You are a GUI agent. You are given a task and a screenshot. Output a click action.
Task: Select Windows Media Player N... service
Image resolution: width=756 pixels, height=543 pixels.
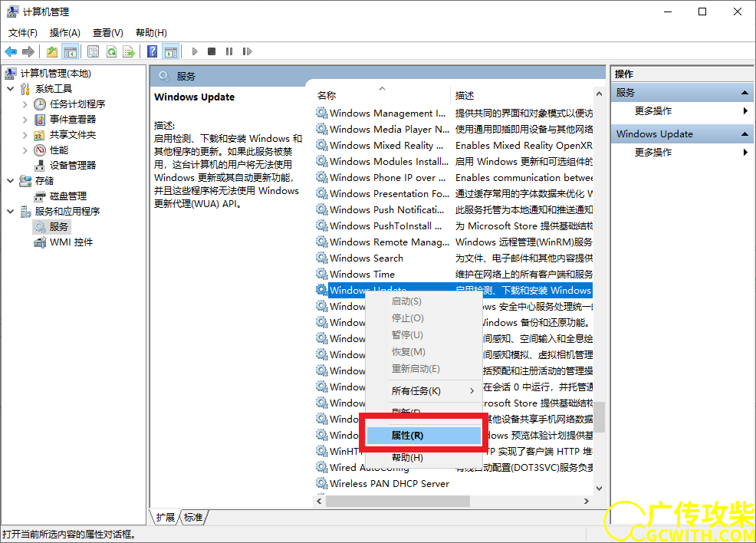click(x=454, y=130)
